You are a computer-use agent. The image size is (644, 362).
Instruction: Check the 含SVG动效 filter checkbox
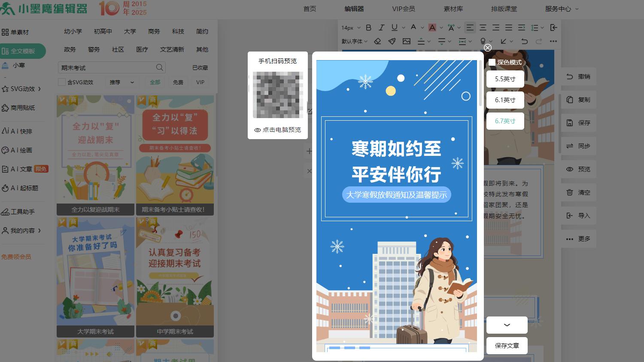(x=62, y=82)
